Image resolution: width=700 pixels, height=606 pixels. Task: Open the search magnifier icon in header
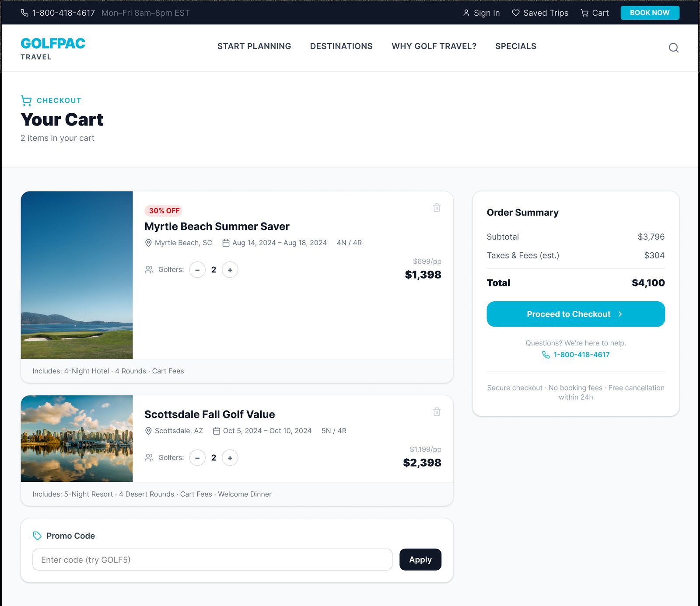point(673,48)
